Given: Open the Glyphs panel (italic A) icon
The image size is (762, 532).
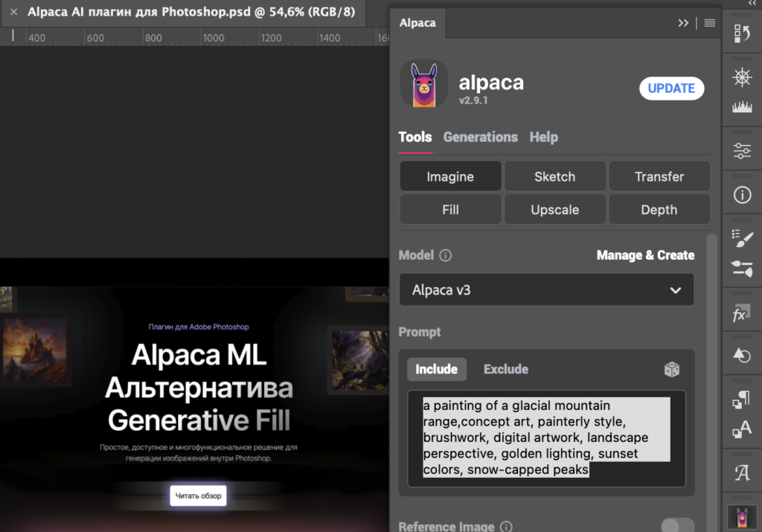Looking at the screenshot, I should (x=742, y=472).
